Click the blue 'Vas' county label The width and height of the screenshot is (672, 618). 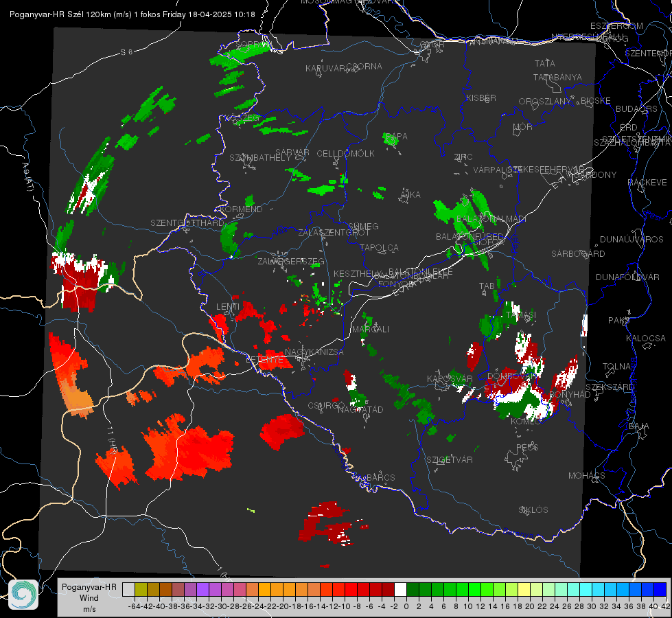pos(280,231)
